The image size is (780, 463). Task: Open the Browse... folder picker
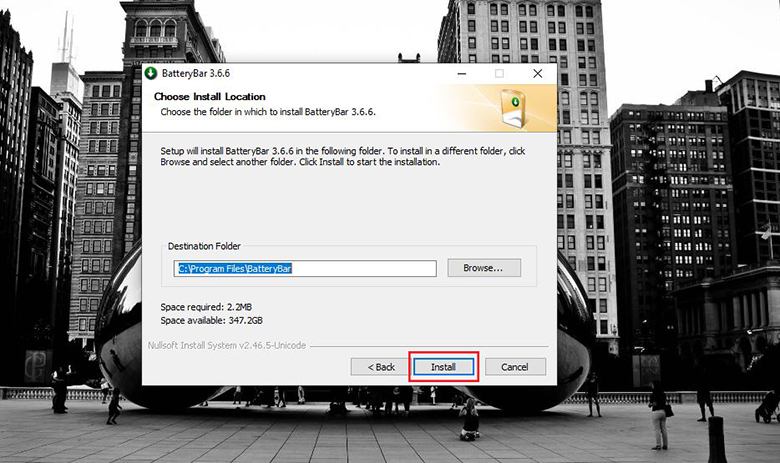click(484, 268)
